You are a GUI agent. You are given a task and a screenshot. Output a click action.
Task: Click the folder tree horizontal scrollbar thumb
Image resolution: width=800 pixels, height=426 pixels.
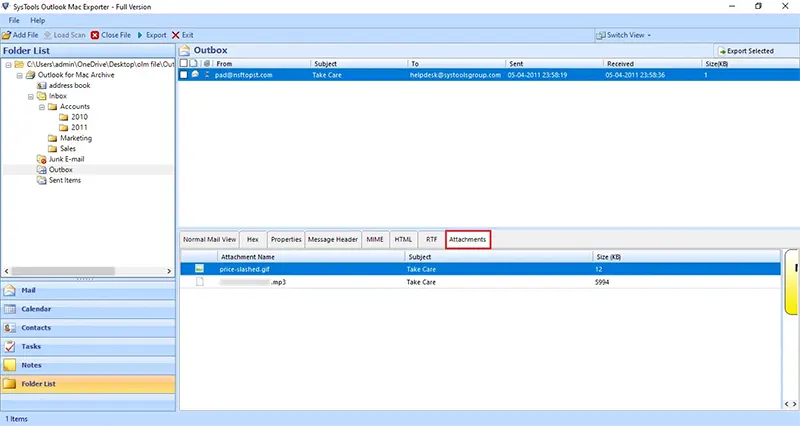pyautogui.click(x=63, y=271)
